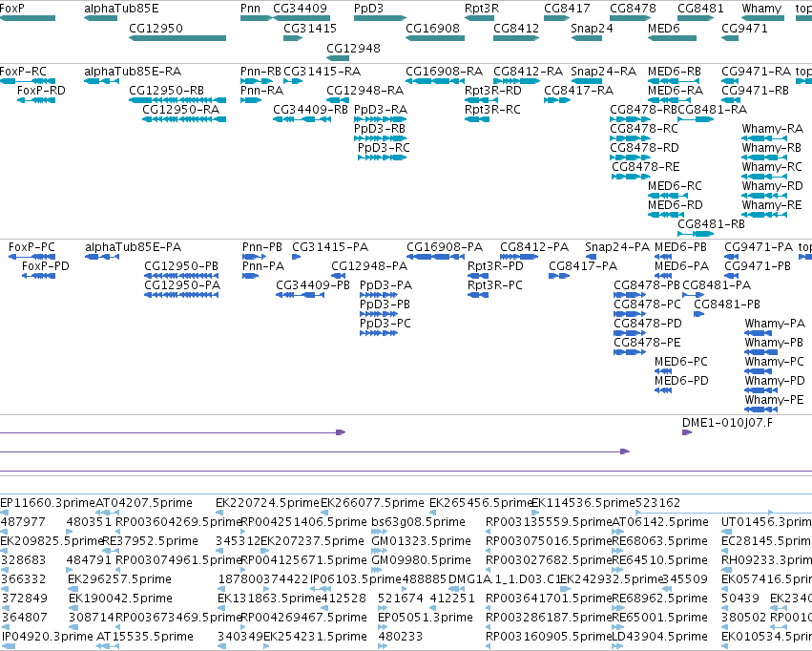Click transcript CG34409-RB
The height and width of the screenshot is (651, 812).
[310, 109]
